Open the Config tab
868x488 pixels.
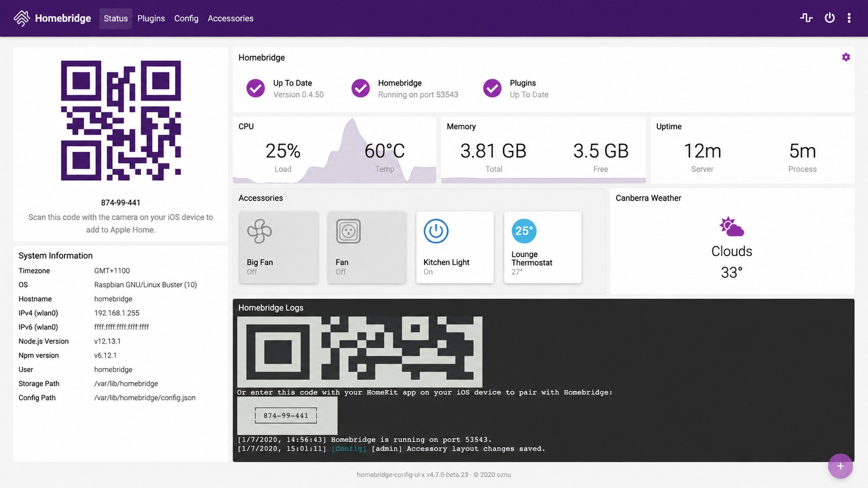(186, 19)
